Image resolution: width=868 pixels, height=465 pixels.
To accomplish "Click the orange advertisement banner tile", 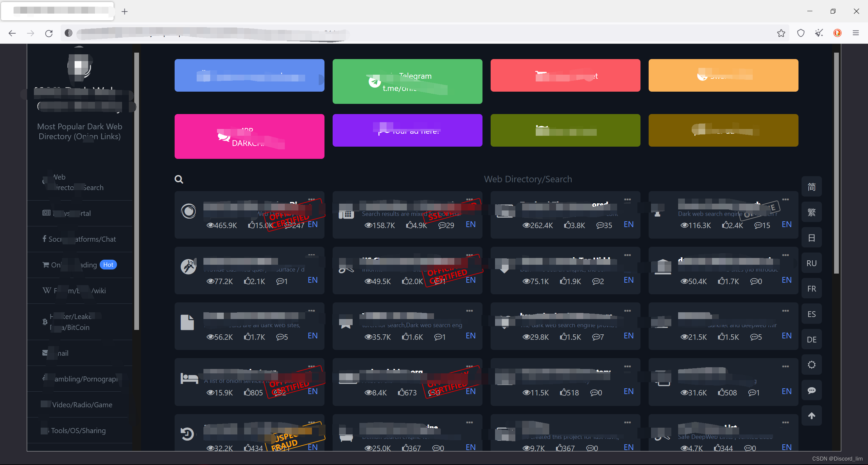I will click(723, 75).
